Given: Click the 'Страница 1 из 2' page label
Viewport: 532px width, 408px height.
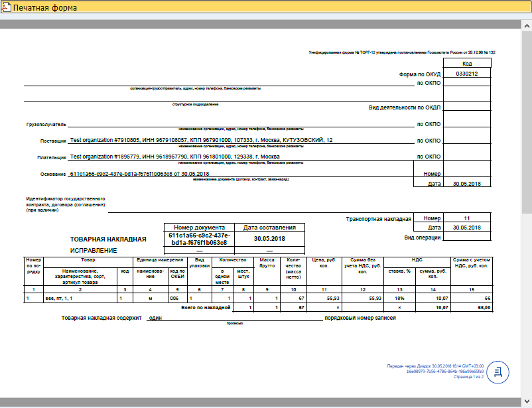Looking at the screenshot, I should pos(468,377).
